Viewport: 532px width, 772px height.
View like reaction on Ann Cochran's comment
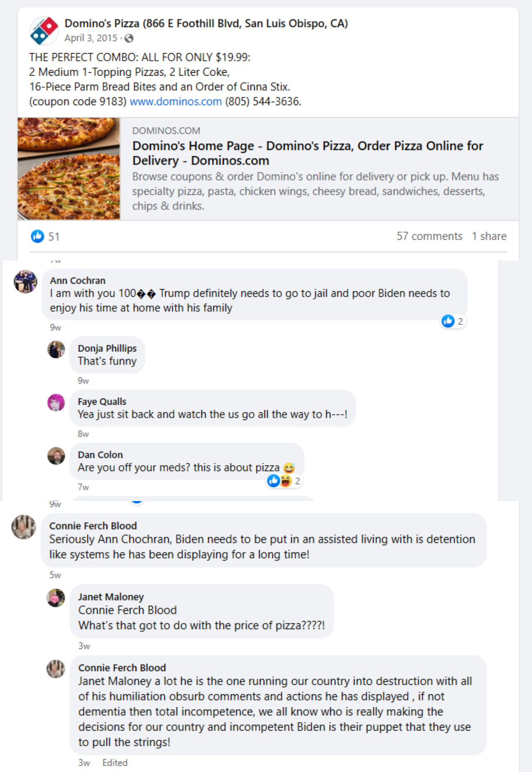pyautogui.click(x=453, y=321)
